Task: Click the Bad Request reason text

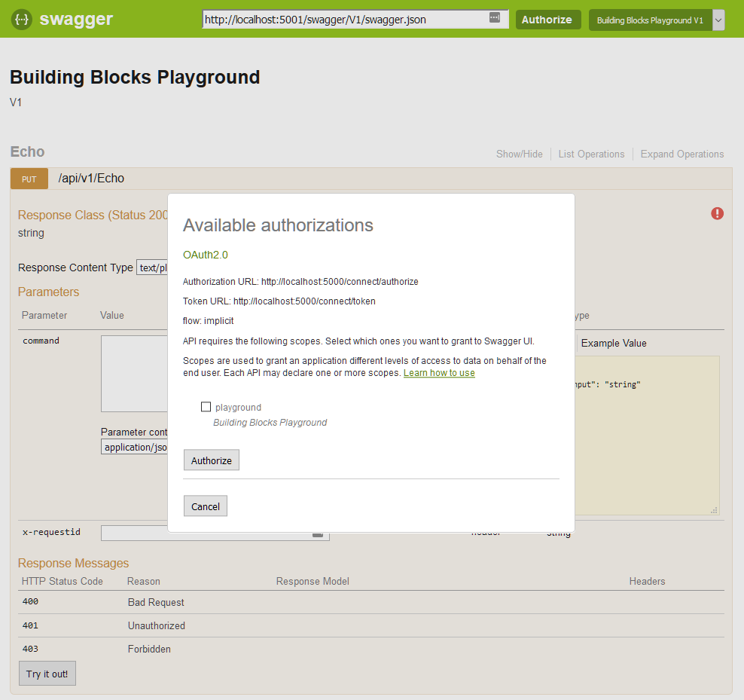Action: pos(156,603)
